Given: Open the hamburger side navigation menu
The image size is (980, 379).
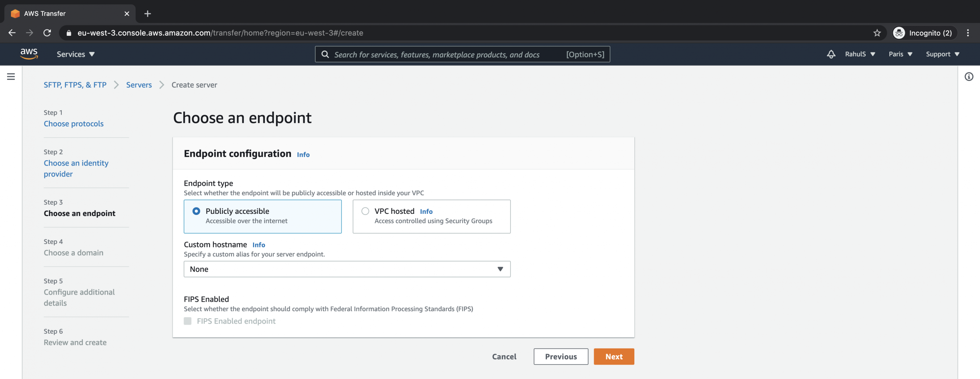Looking at the screenshot, I should (x=11, y=77).
